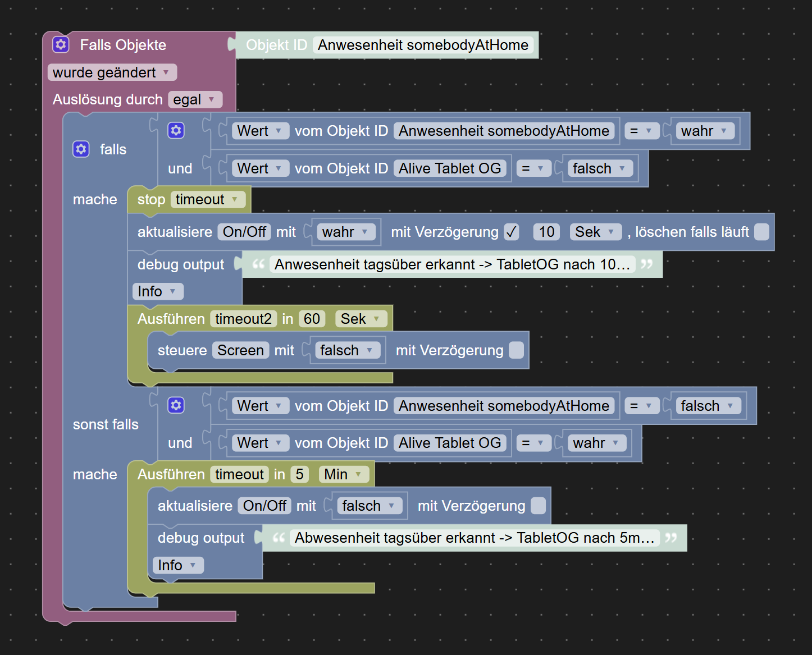This screenshot has width=812, height=655.
Task: Click the Screen object field in steuere block
Action: coord(241,350)
